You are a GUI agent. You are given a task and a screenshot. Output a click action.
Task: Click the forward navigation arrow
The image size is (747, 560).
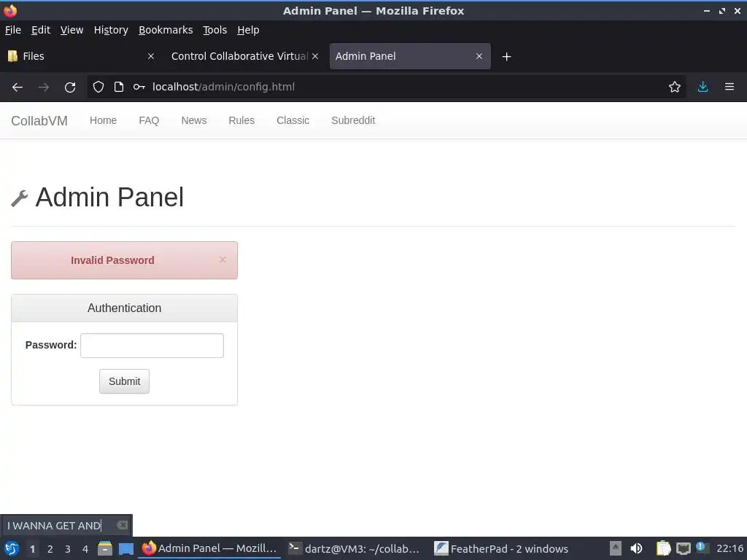tap(44, 87)
